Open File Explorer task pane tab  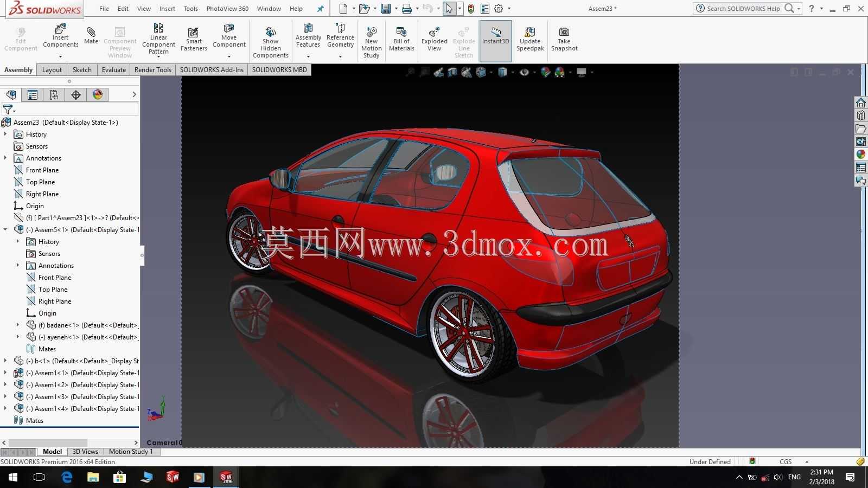tap(861, 129)
